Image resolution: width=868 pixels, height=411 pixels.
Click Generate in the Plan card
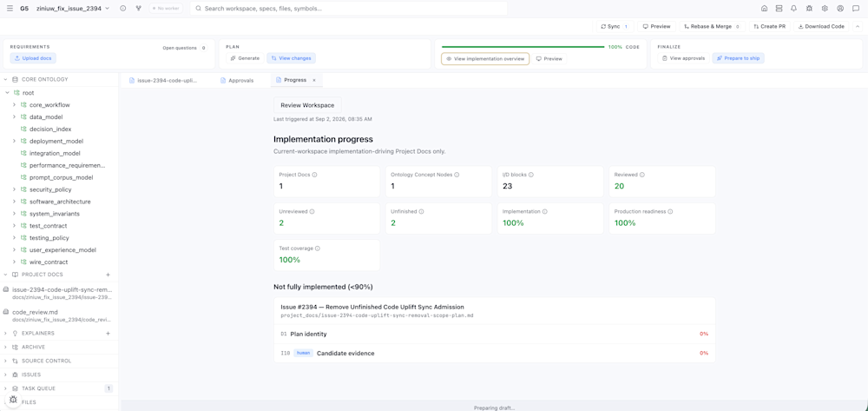245,58
